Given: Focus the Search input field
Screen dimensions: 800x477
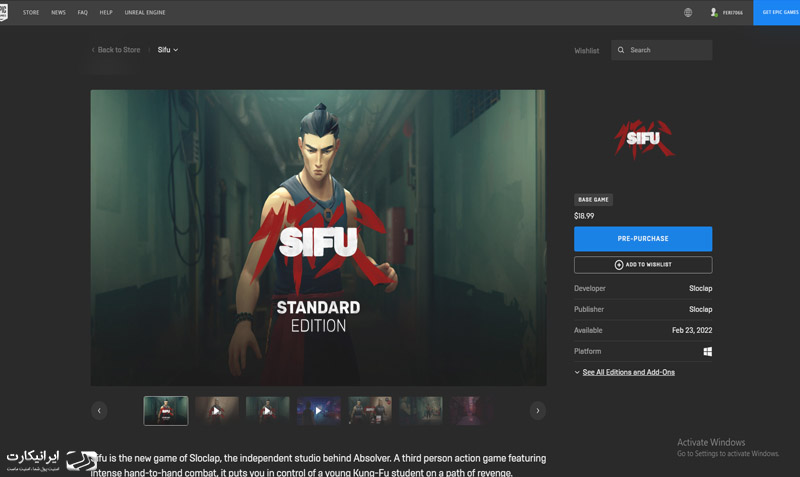Looking at the screenshot, I should 662,50.
